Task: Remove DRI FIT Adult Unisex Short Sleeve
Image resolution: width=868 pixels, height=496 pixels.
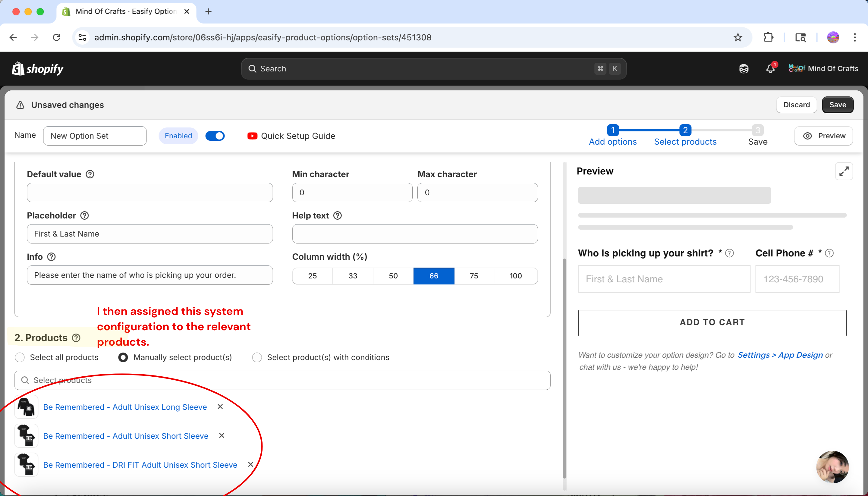Action: click(x=250, y=465)
